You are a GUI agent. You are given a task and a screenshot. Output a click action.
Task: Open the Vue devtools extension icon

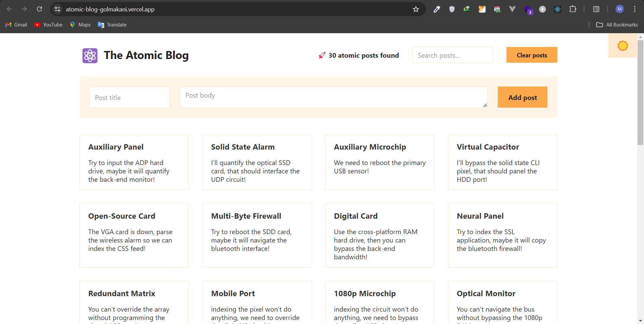coord(512,9)
